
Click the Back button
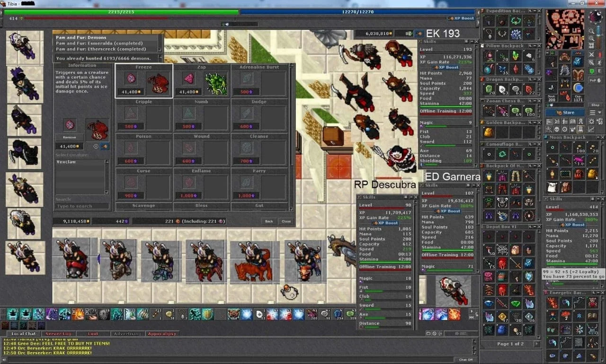269,221
